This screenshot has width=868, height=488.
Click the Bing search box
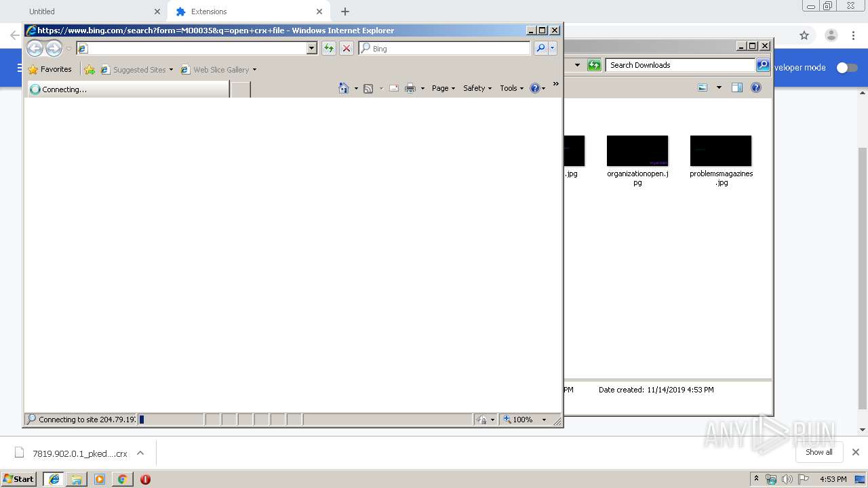445,48
